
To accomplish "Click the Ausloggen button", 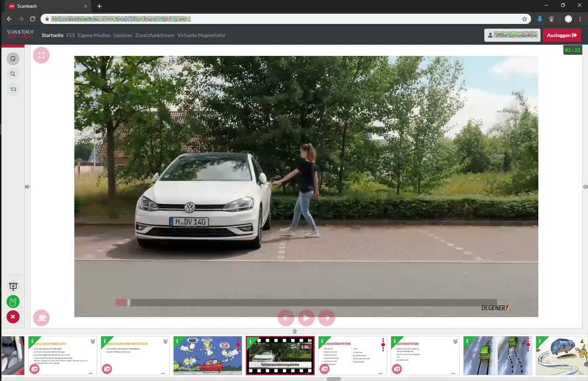I will tap(562, 35).
